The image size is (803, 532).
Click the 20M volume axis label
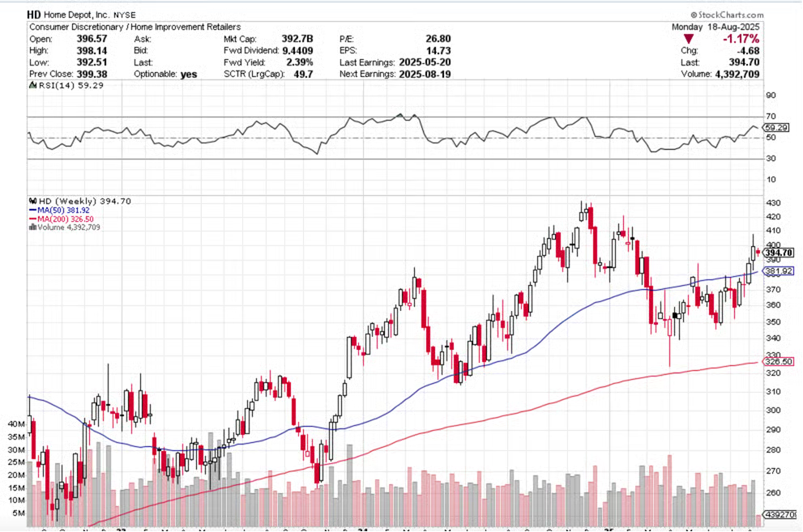[16, 475]
